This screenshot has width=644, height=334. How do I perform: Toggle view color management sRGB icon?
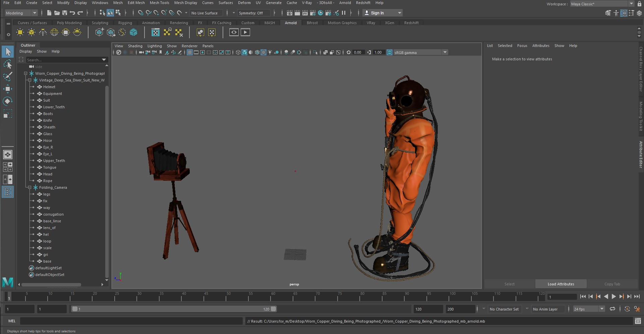click(390, 52)
